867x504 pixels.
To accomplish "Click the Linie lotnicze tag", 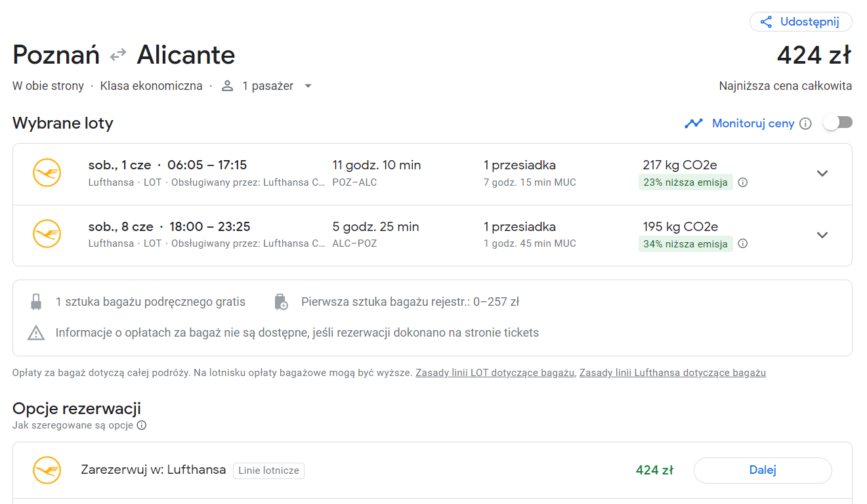I will 268,471.
